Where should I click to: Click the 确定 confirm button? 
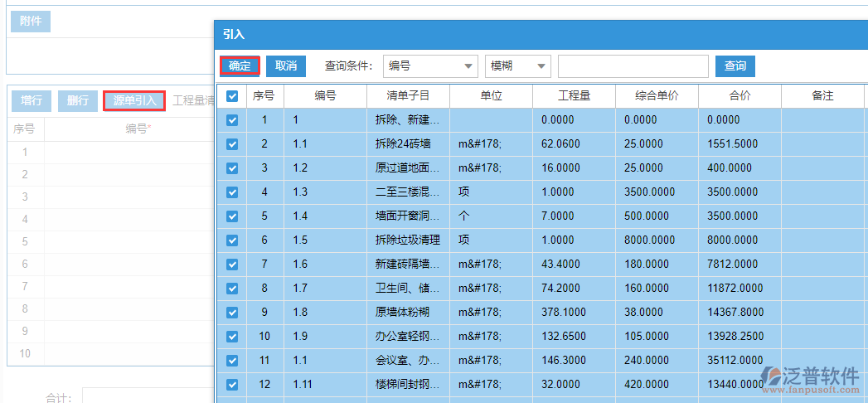[x=240, y=66]
